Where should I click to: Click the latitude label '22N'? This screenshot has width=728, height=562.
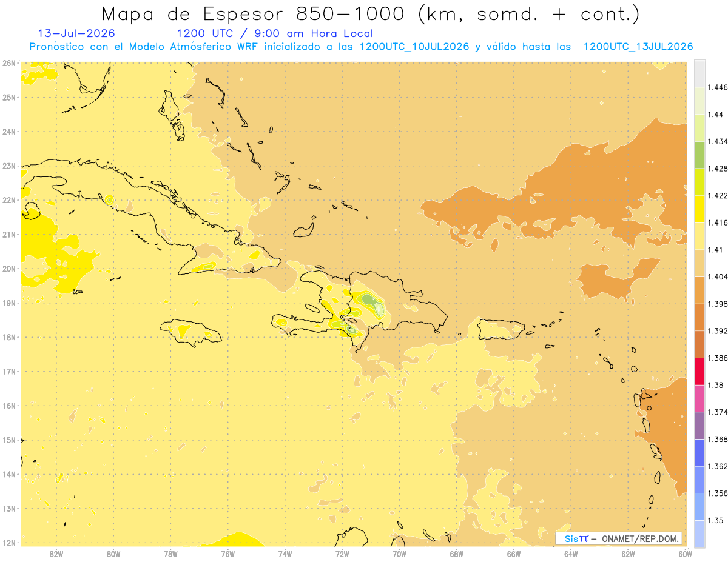[x=9, y=200]
